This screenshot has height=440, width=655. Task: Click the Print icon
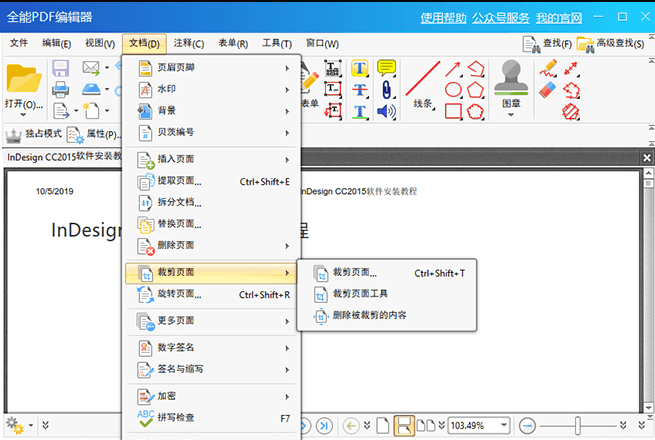(61, 89)
